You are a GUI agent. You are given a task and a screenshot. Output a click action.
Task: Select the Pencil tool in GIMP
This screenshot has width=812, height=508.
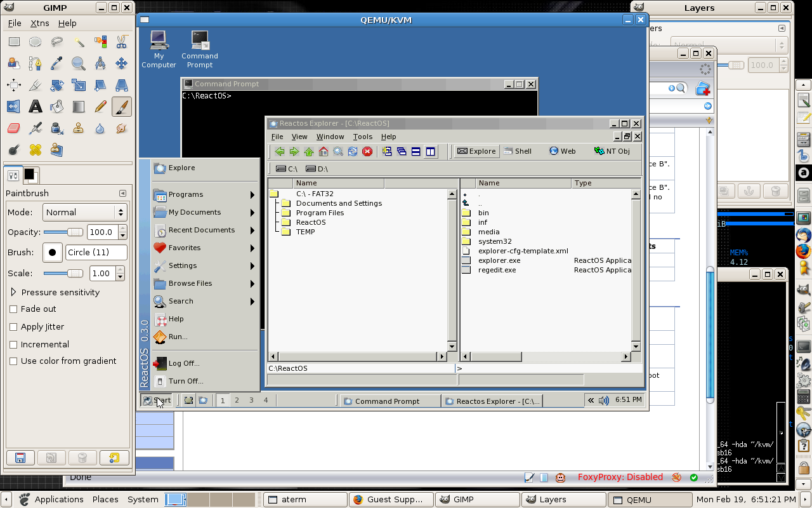(100, 107)
